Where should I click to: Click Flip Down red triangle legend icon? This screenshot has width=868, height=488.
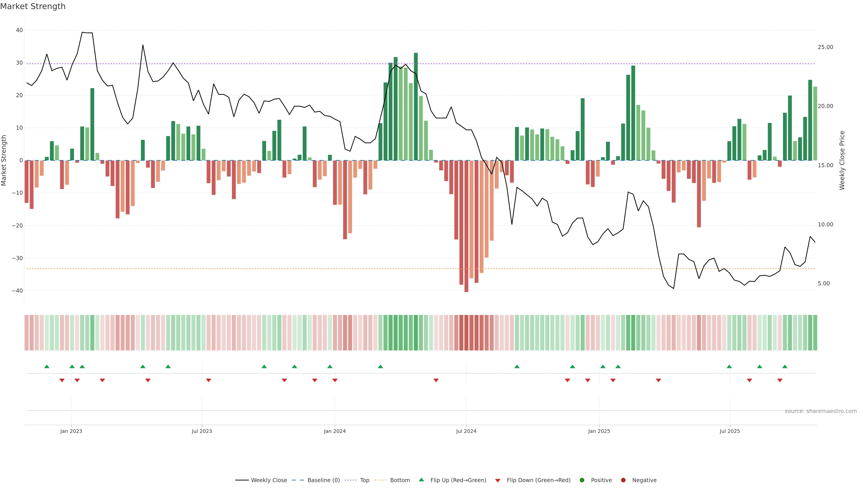[498, 480]
